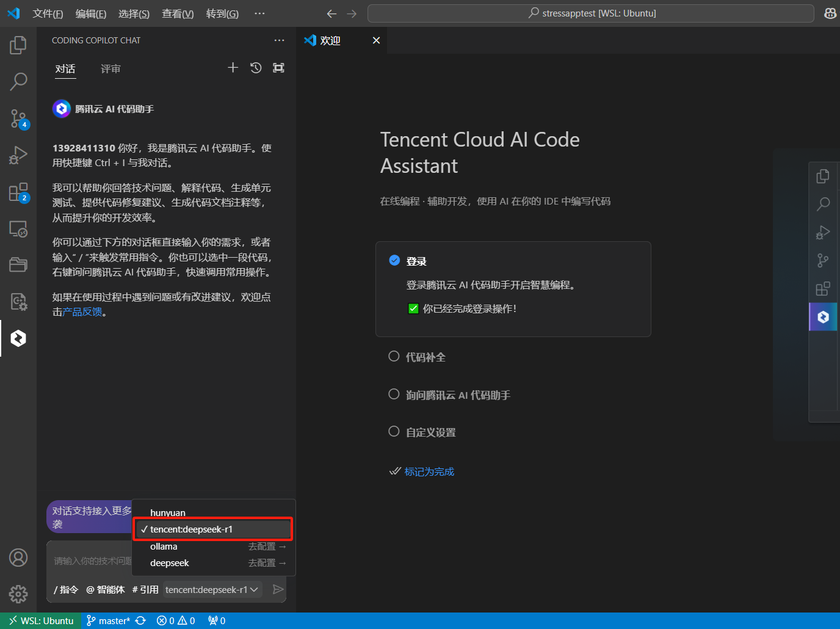Screen dimensions: 840x629
Task: Open 查看(V) menu
Action: [178, 13]
